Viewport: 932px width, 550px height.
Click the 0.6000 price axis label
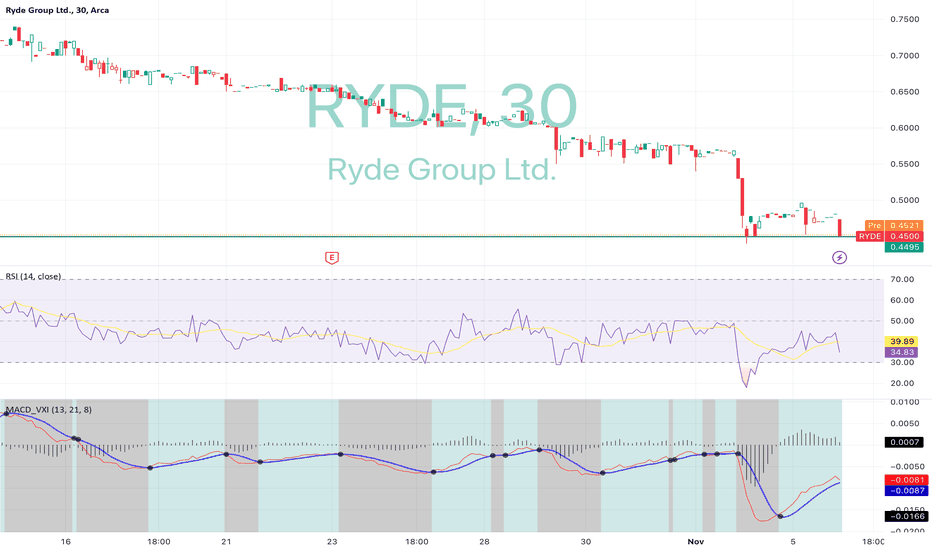click(x=905, y=128)
